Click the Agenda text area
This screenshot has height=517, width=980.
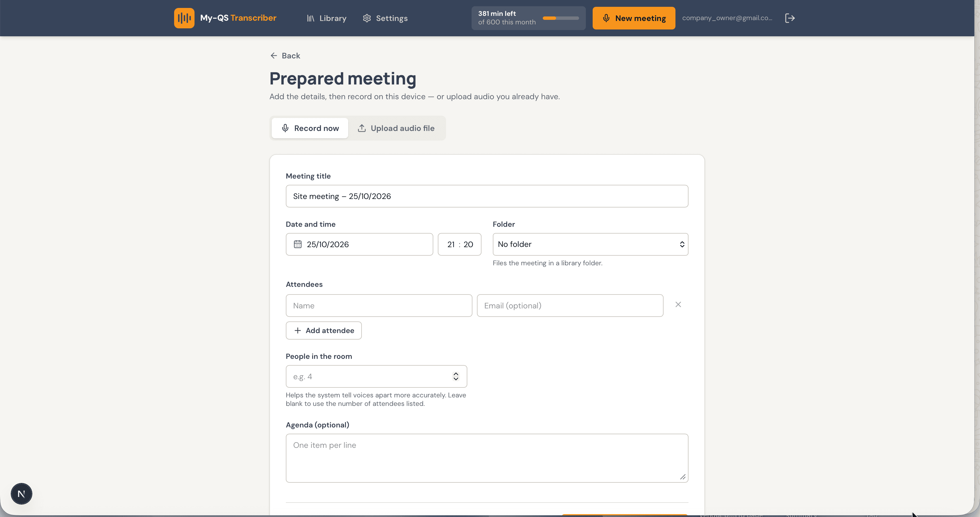(487, 458)
